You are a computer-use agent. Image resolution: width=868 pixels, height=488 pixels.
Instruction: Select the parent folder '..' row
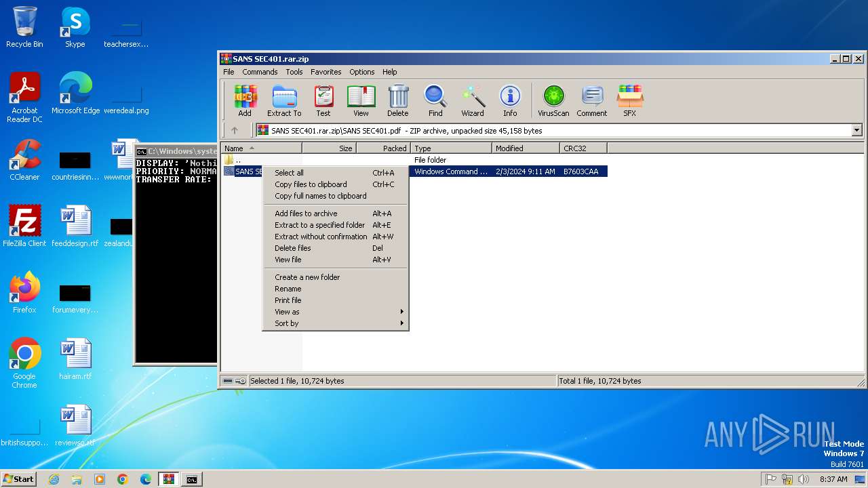point(414,160)
